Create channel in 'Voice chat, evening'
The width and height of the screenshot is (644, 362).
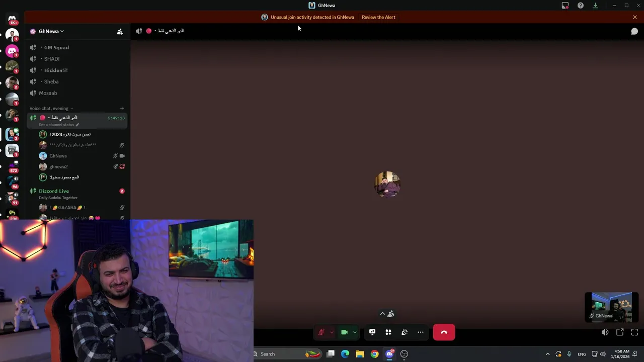coord(122,108)
